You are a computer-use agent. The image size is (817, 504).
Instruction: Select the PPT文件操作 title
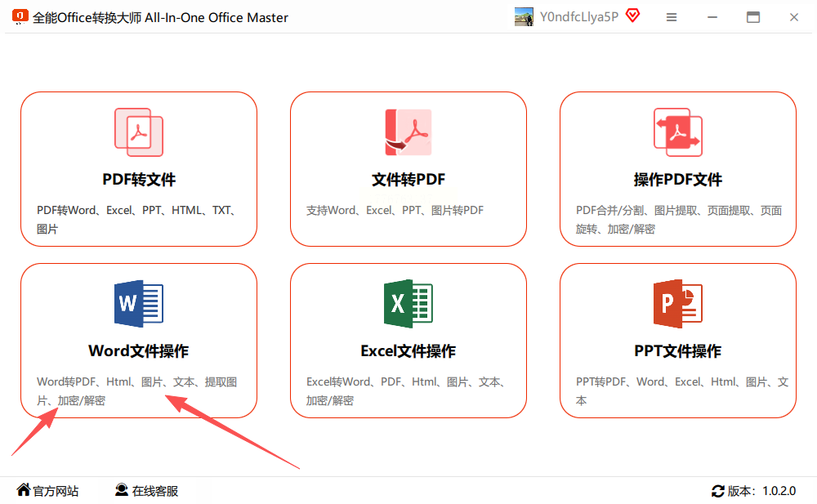tap(678, 350)
